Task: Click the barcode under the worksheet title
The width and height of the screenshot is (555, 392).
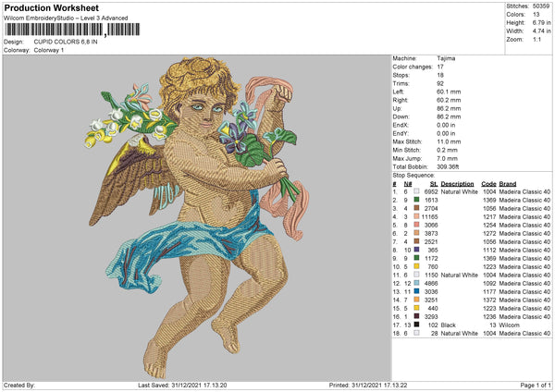Action: pos(72,30)
